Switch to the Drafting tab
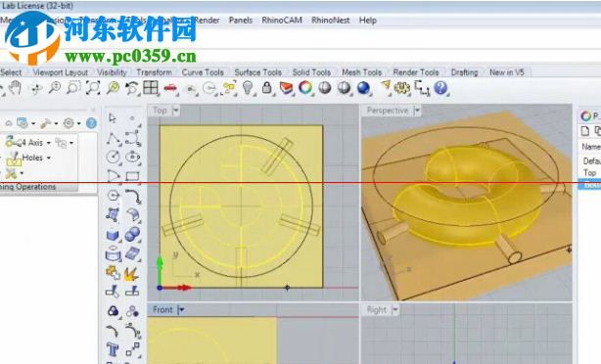601x364 pixels. (x=464, y=72)
